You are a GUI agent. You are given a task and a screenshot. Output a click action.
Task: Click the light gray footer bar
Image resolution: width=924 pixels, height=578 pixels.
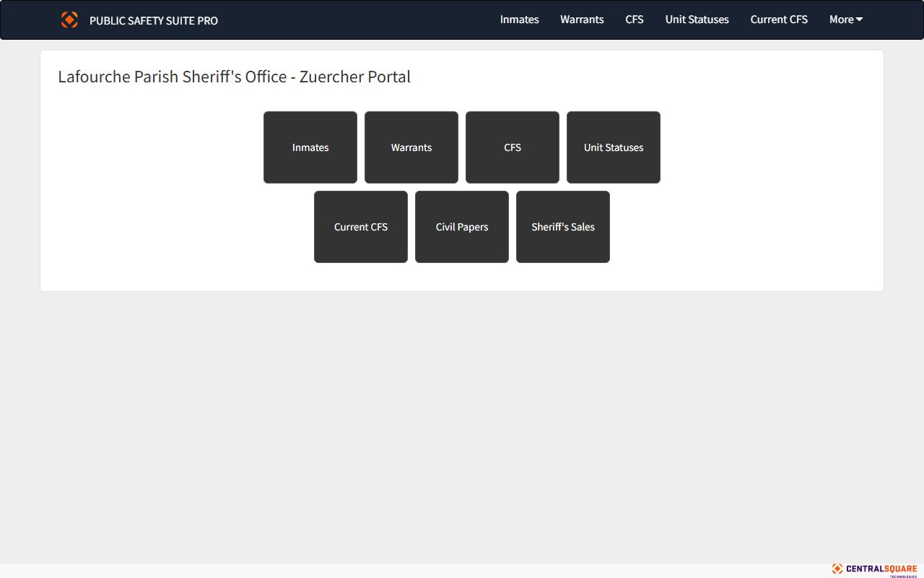tap(433, 571)
